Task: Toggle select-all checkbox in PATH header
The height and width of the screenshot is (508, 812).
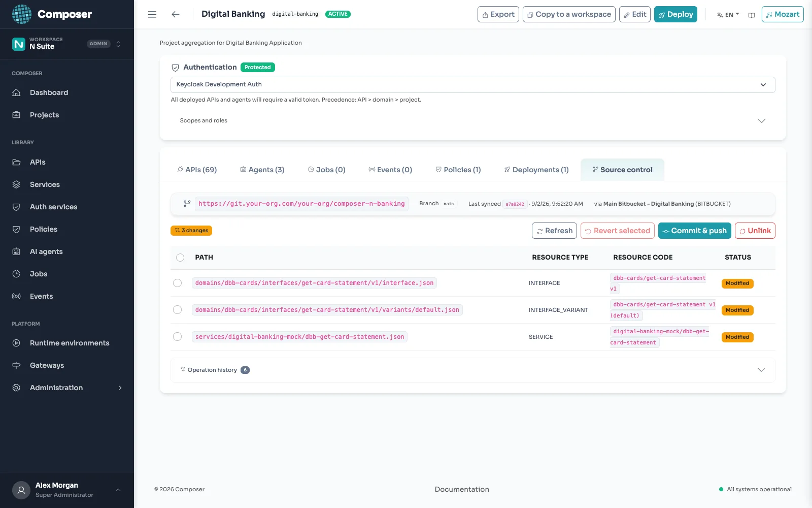Action: point(180,258)
